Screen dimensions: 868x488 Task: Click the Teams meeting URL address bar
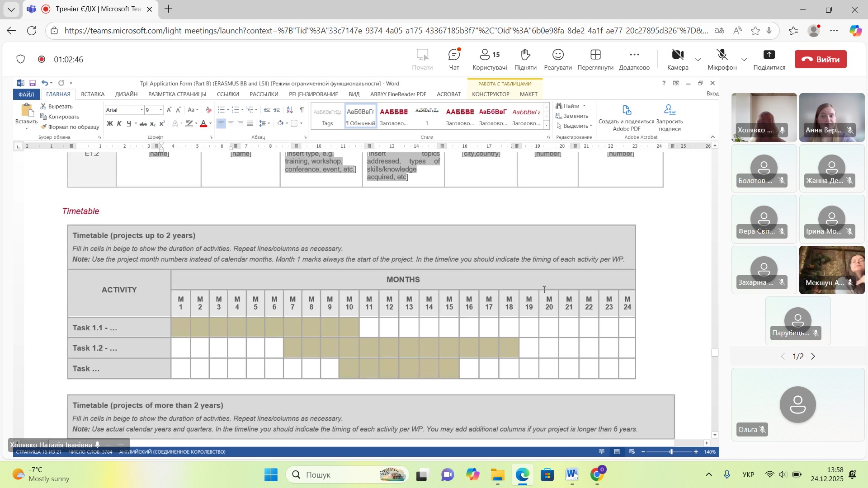[x=384, y=31]
